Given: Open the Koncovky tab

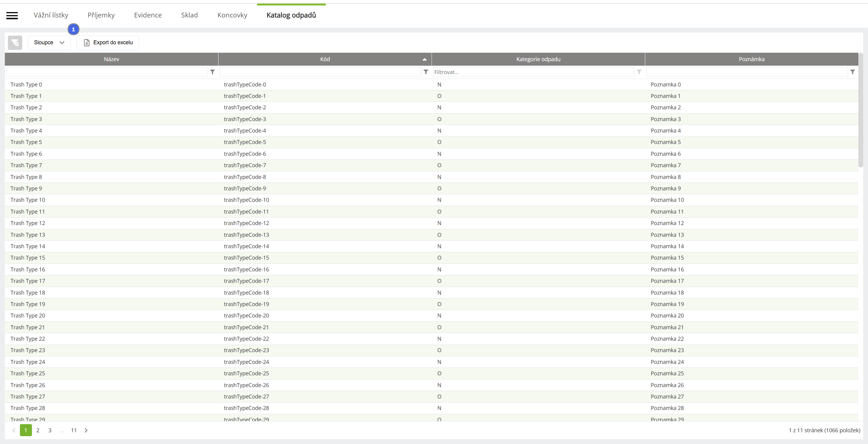Looking at the screenshot, I should [x=232, y=15].
